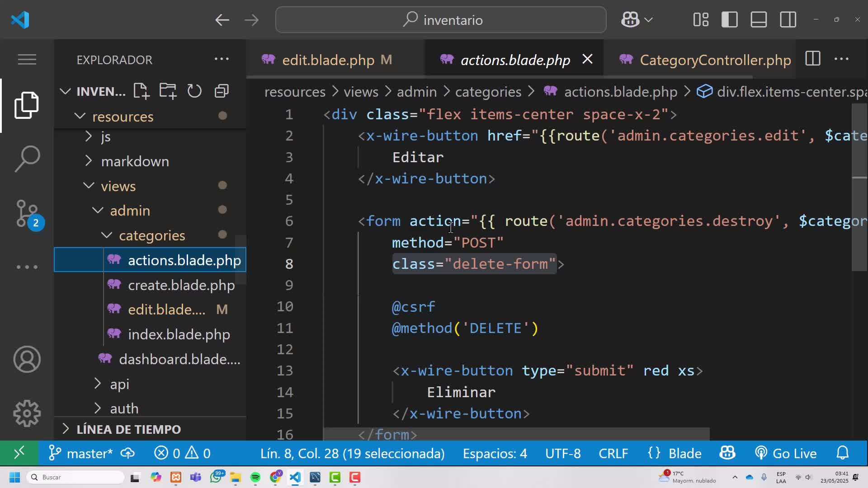Start the Go Live server
Viewport: 868px width, 488px height.
pyautogui.click(x=786, y=453)
